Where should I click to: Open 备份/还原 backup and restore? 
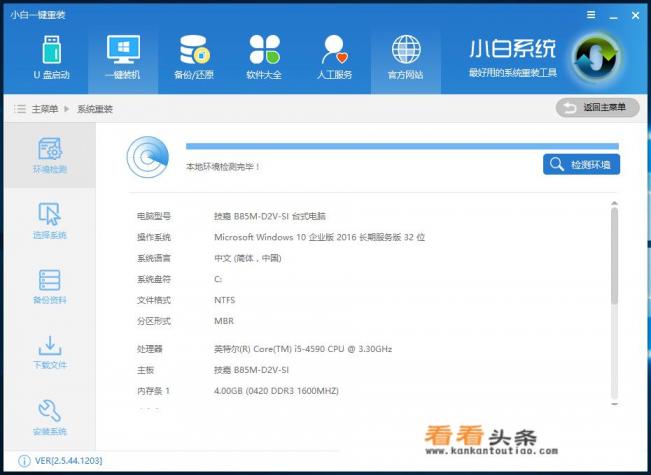pyautogui.click(x=194, y=58)
